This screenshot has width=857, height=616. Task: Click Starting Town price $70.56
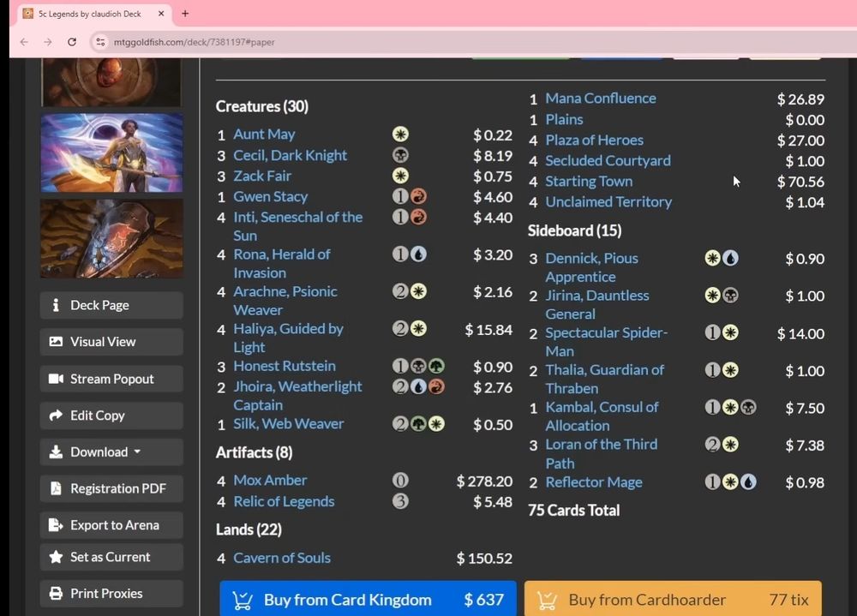point(800,182)
